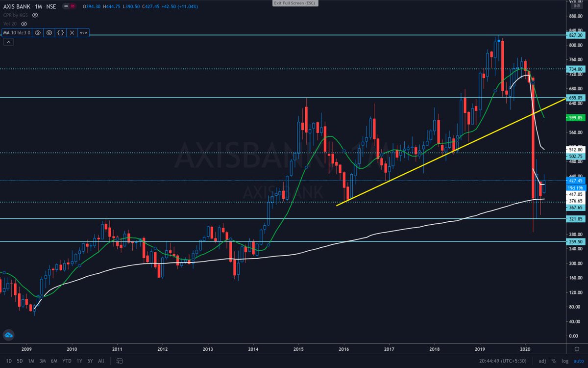This screenshot has height=368, width=588.
Task: Click the 655.05 price line label
Action: click(576, 98)
